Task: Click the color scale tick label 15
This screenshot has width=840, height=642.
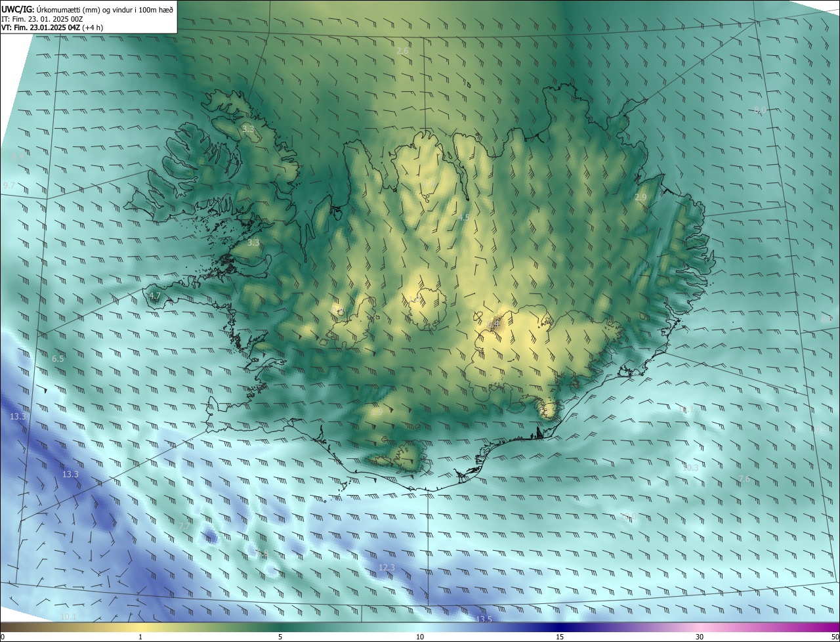Action: [560, 637]
